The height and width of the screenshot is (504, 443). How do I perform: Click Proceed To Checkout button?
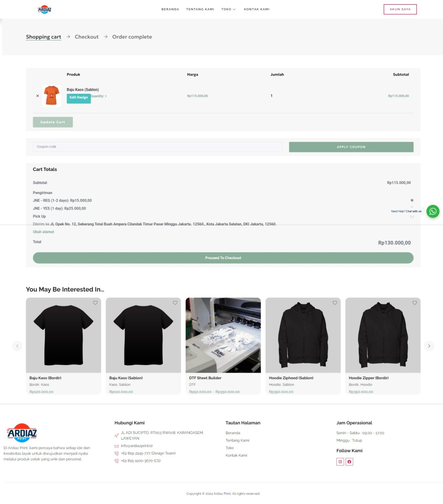coord(223,258)
